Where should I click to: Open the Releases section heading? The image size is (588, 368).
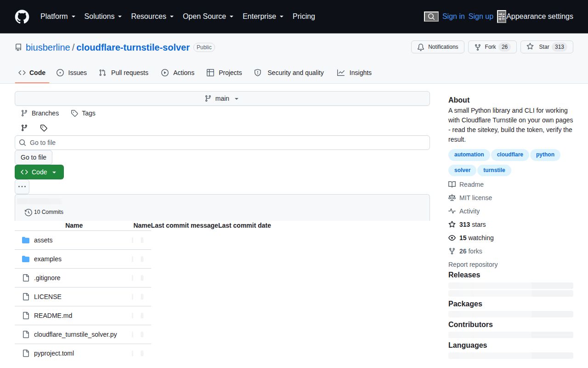[x=464, y=275]
